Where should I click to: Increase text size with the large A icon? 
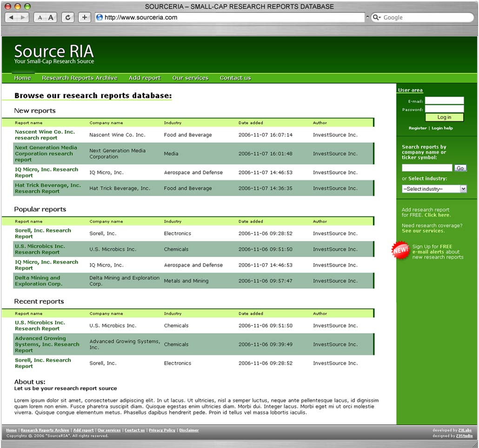click(x=51, y=17)
